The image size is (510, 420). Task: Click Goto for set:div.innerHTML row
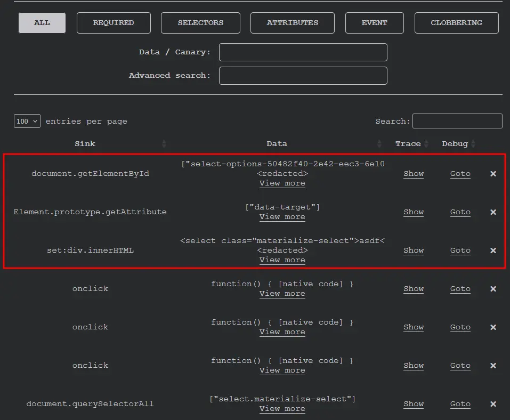(460, 251)
